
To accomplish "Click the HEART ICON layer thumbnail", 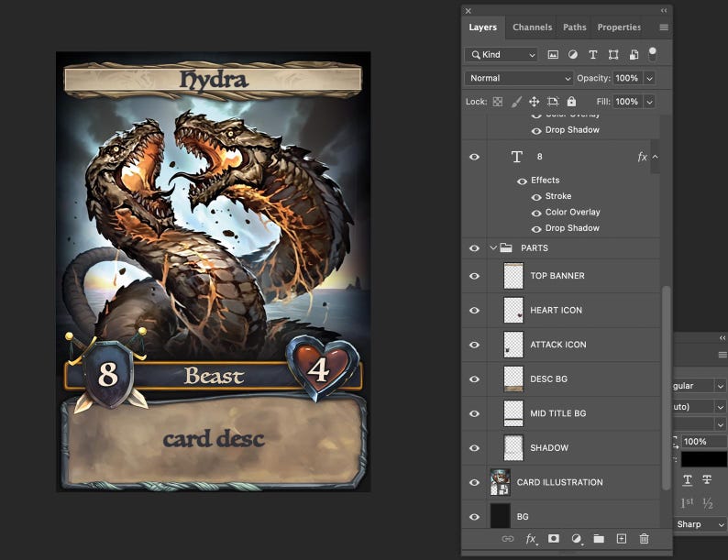I will click(x=513, y=311).
